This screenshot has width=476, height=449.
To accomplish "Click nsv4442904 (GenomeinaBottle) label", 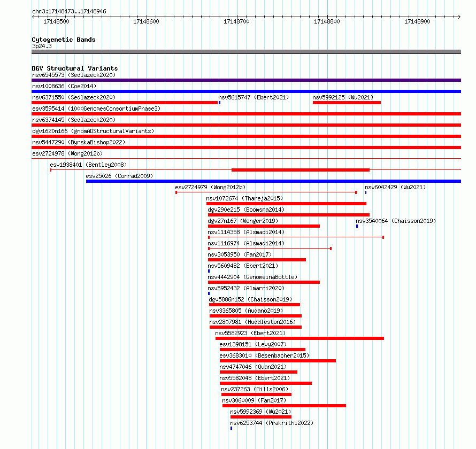I will 252,277.
